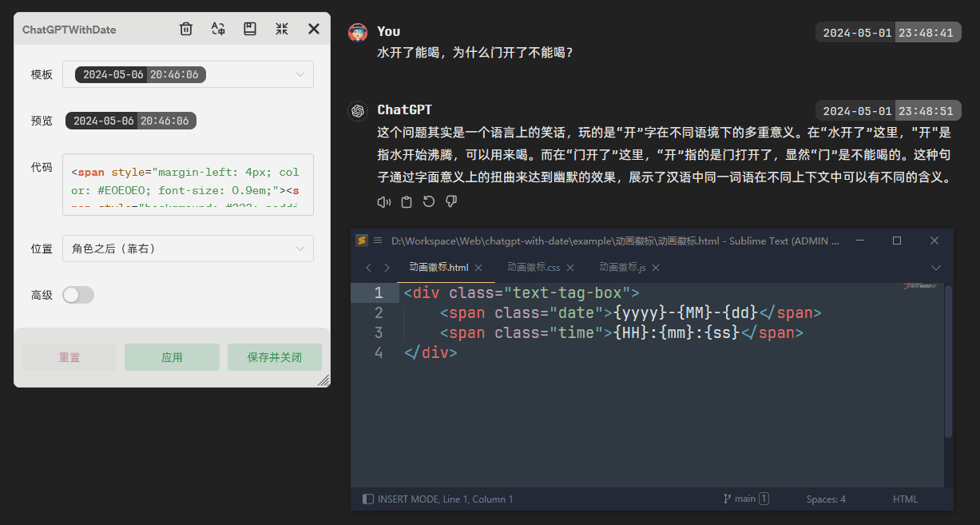The image size is (980, 525).
Task: Click the Sublime Text vertical scrollbar
Action: coord(948,362)
